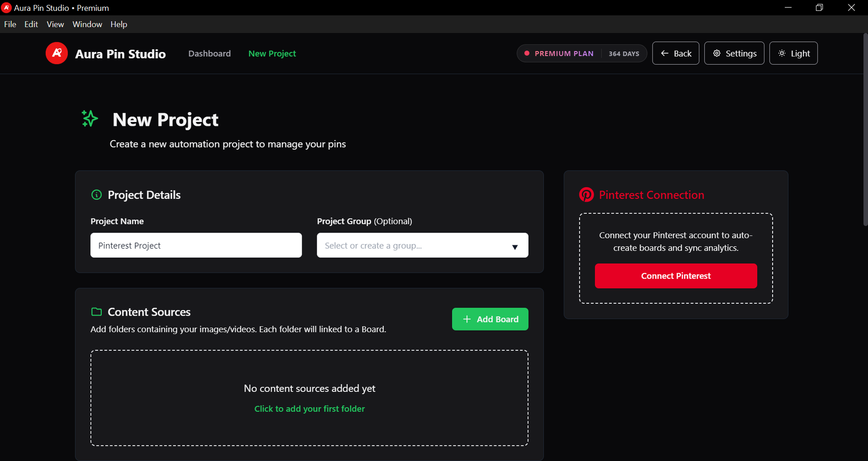
Task: Click the red dot in Premium Plan badge
Action: tap(527, 53)
